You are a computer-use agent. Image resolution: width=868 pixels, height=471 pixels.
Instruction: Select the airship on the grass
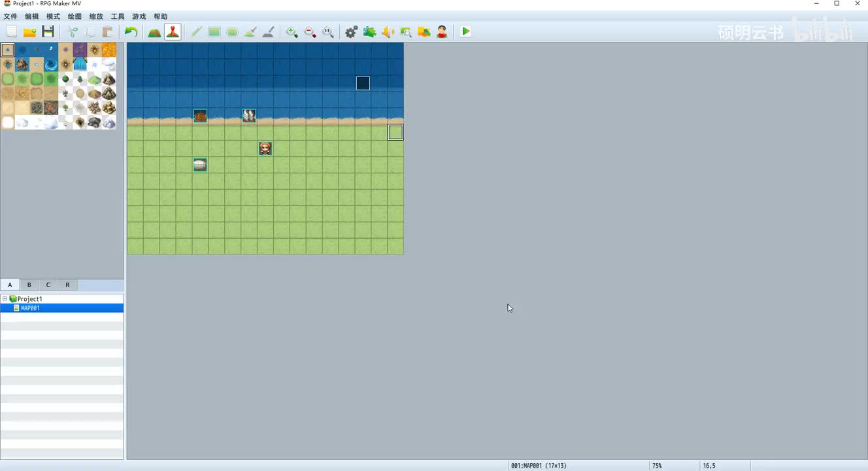point(200,165)
